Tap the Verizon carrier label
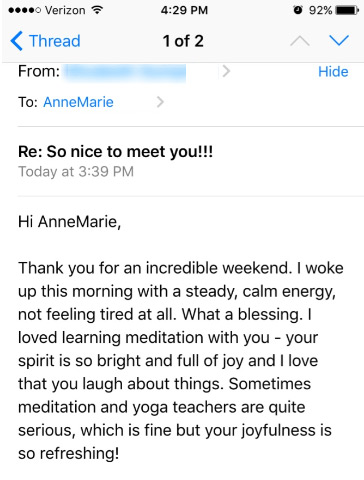364x480 pixels. click(x=65, y=10)
